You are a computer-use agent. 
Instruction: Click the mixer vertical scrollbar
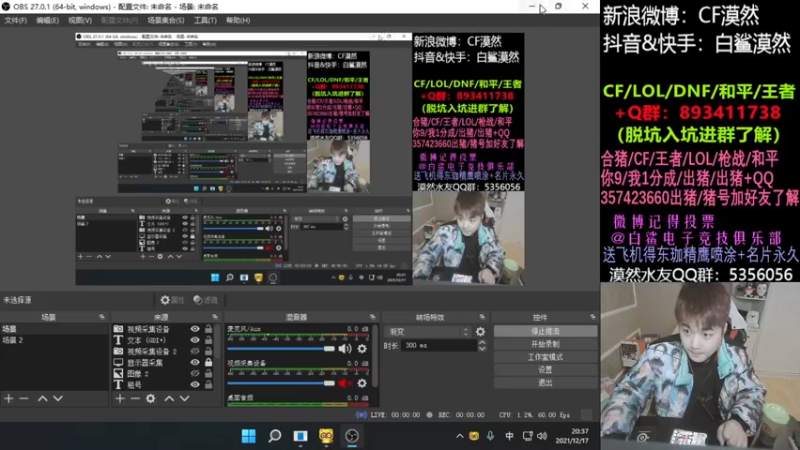(x=376, y=356)
